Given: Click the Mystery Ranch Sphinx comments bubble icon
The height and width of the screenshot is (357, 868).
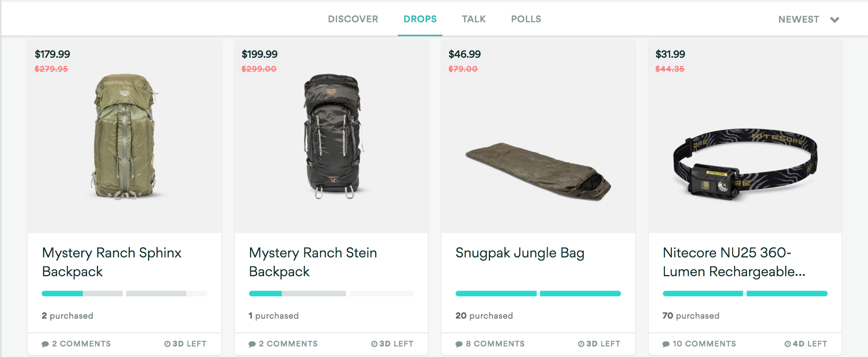Looking at the screenshot, I should click(45, 344).
